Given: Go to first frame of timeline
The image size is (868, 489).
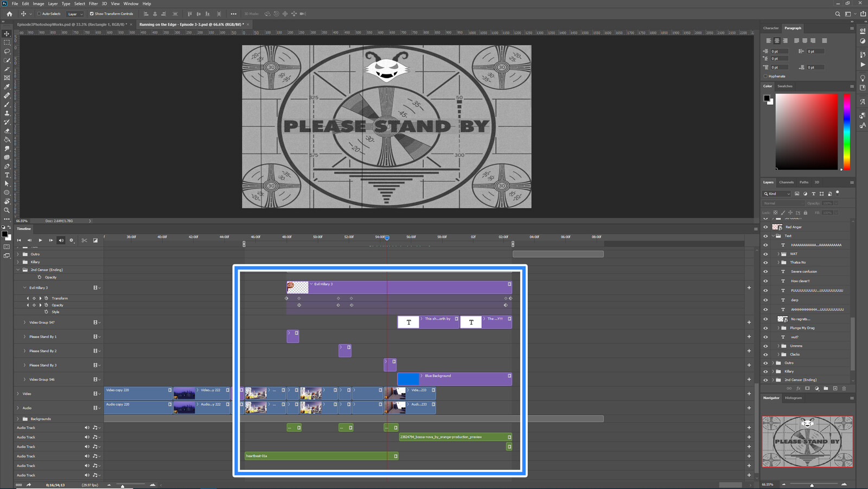Looking at the screenshot, I should point(19,240).
